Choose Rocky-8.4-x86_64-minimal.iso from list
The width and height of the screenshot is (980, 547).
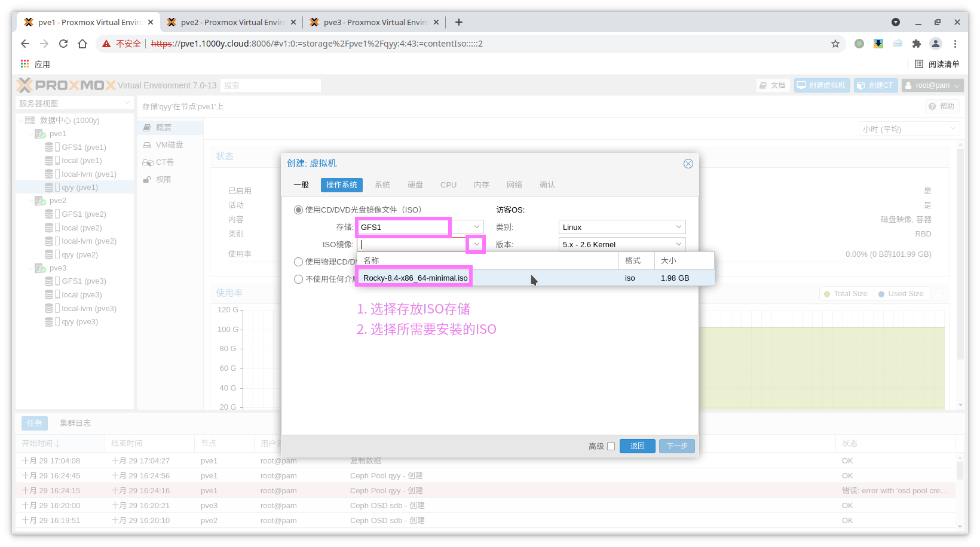[x=415, y=278]
